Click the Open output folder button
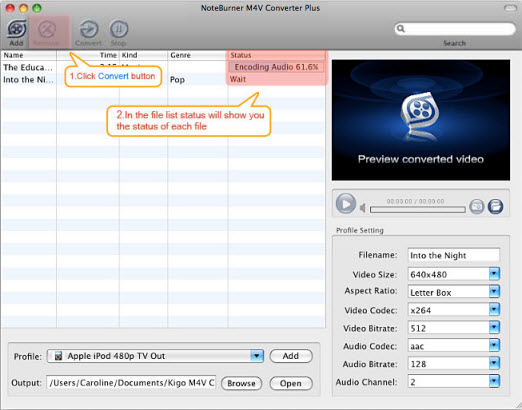 click(291, 383)
